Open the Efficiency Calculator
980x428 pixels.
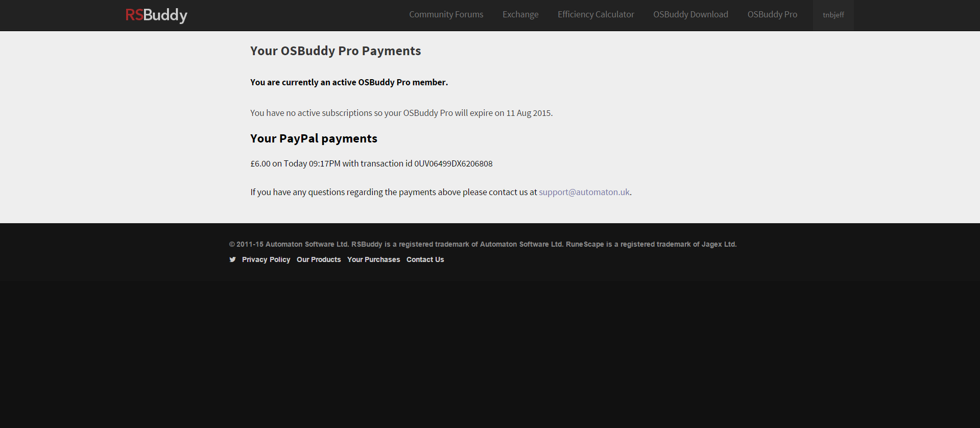595,14
